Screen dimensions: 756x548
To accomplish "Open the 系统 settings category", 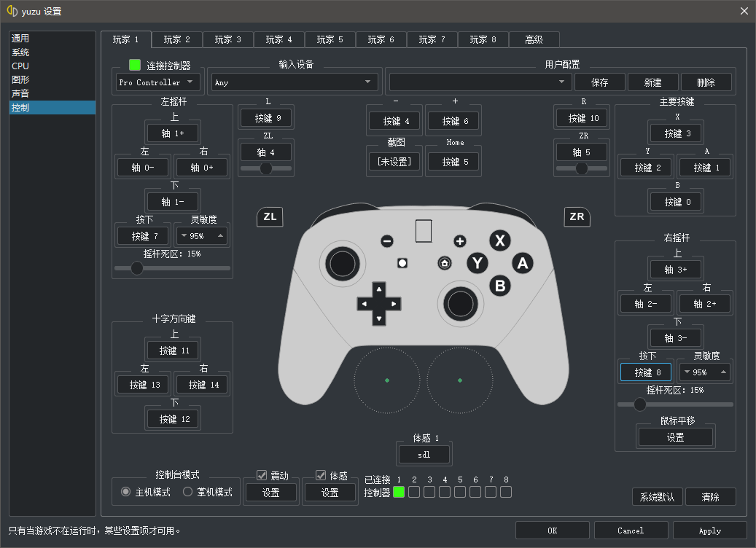I will [x=52, y=52].
